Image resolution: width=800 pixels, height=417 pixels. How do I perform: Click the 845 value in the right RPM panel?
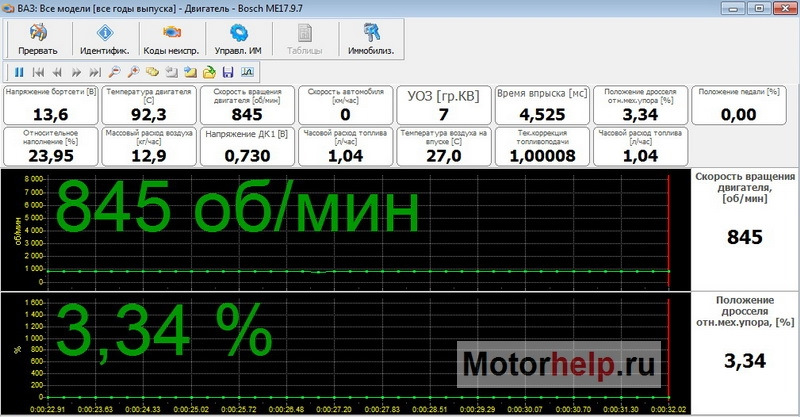pyautogui.click(x=744, y=237)
